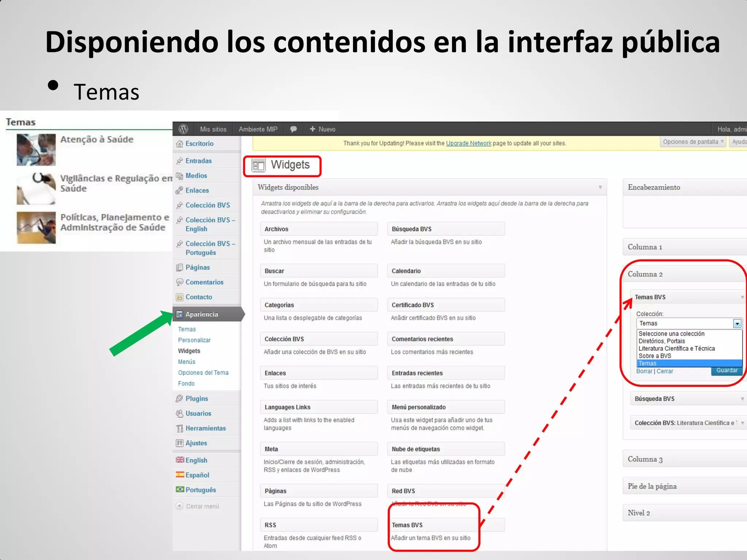Choose 'Diretórios, Portais' from the list
The width and height of the screenshot is (747, 560).
coord(690,341)
